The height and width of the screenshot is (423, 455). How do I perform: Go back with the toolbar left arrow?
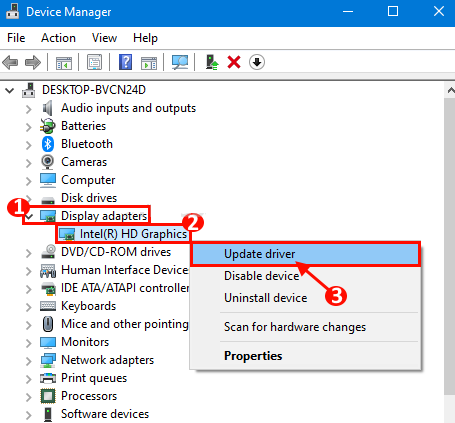(x=10, y=62)
